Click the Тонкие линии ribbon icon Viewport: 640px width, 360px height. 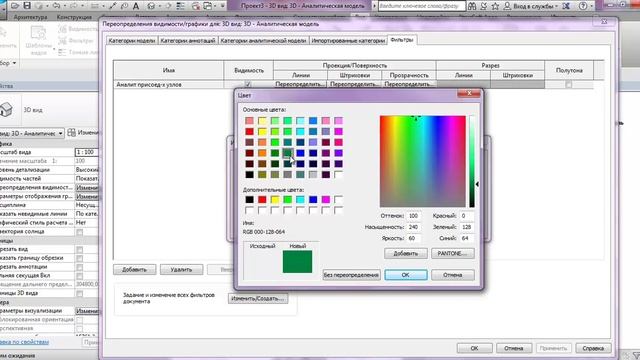62,52
